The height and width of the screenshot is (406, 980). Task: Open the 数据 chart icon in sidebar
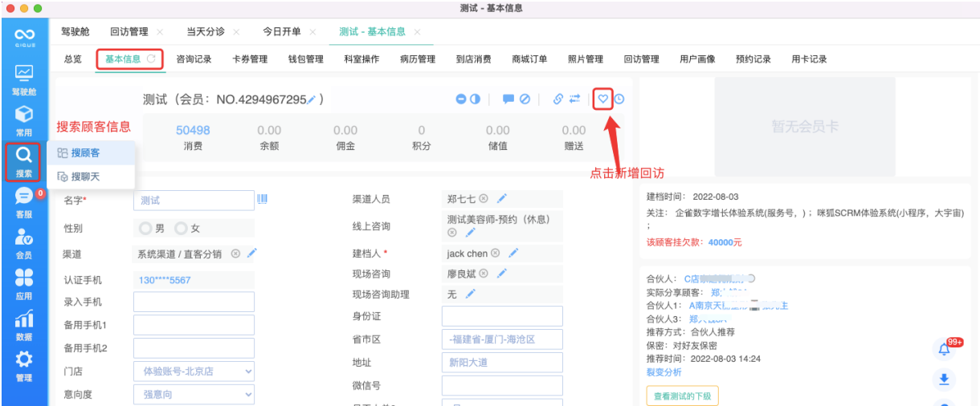pos(24,326)
